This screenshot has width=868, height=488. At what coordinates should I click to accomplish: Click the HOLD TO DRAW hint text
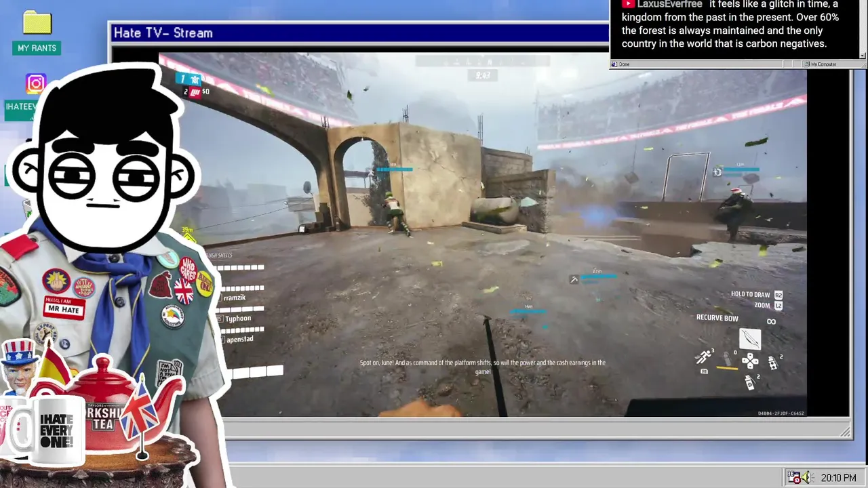coord(750,295)
